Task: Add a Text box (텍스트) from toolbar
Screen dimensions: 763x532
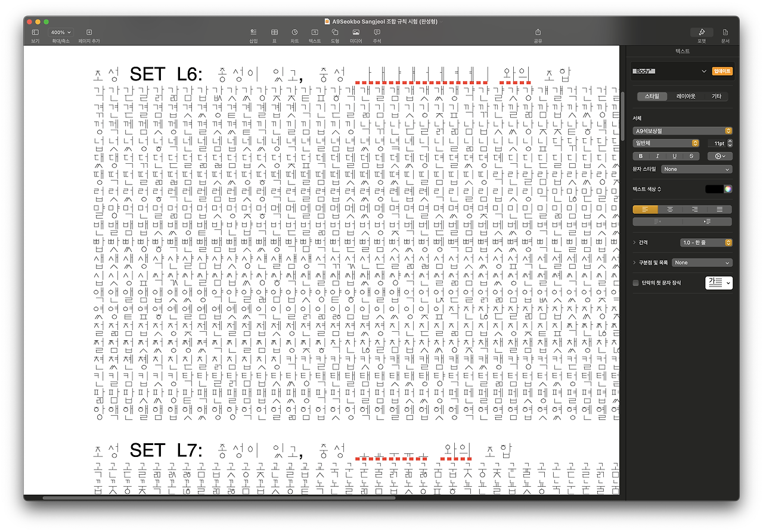Action: (x=315, y=32)
